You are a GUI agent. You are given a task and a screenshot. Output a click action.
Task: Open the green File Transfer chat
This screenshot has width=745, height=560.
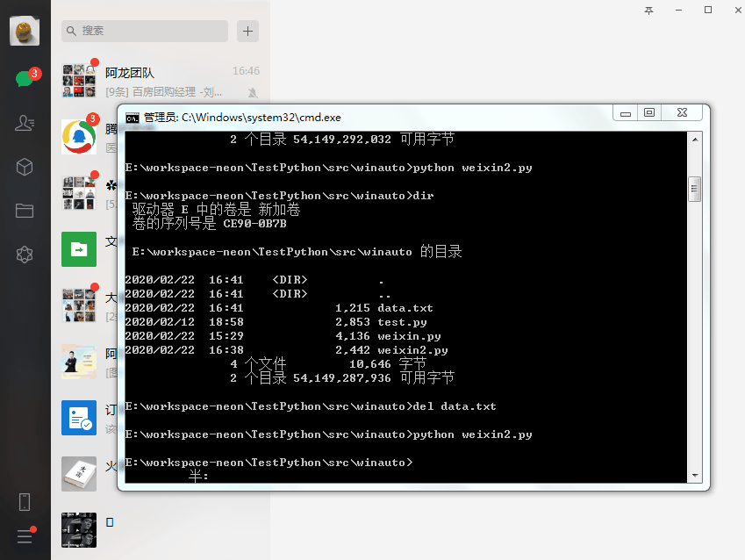79,249
